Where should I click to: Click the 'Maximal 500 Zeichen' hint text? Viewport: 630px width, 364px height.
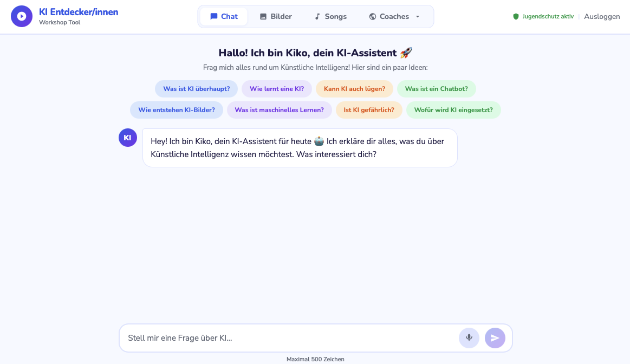pos(315,359)
